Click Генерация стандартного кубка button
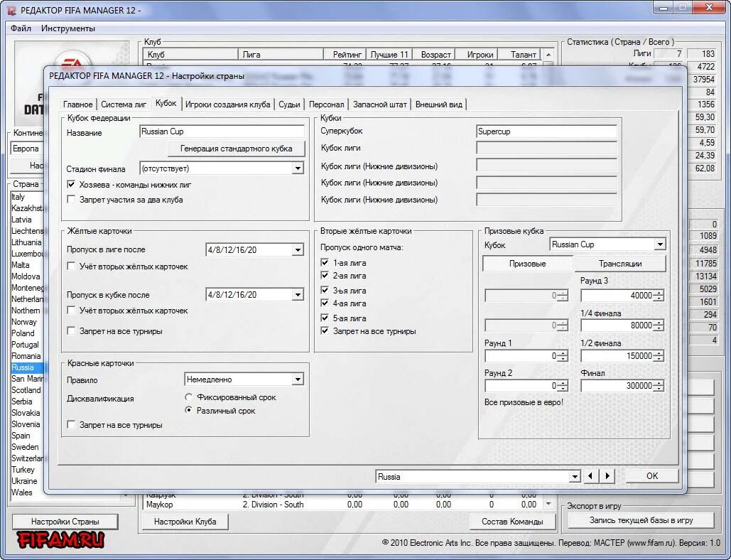The height and width of the screenshot is (560, 731). (x=237, y=149)
